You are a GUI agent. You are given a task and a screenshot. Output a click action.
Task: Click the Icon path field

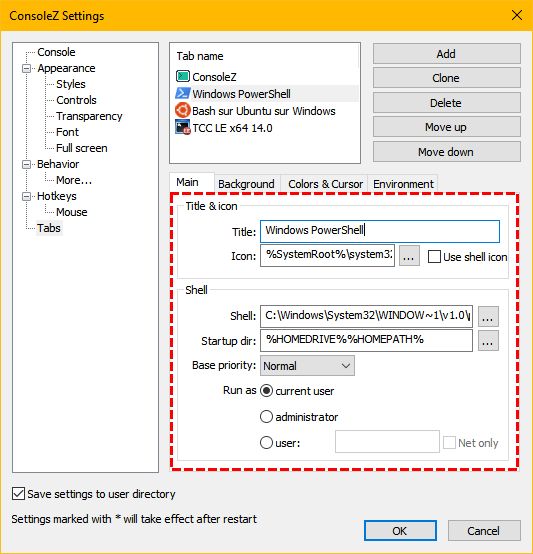pyautogui.click(x=327, y=255)
